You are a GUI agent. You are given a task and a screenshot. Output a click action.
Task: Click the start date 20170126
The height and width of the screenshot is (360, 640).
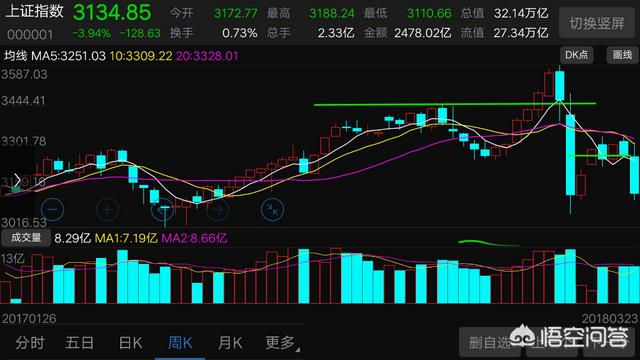pyautogui.click(x=29, y=319)
